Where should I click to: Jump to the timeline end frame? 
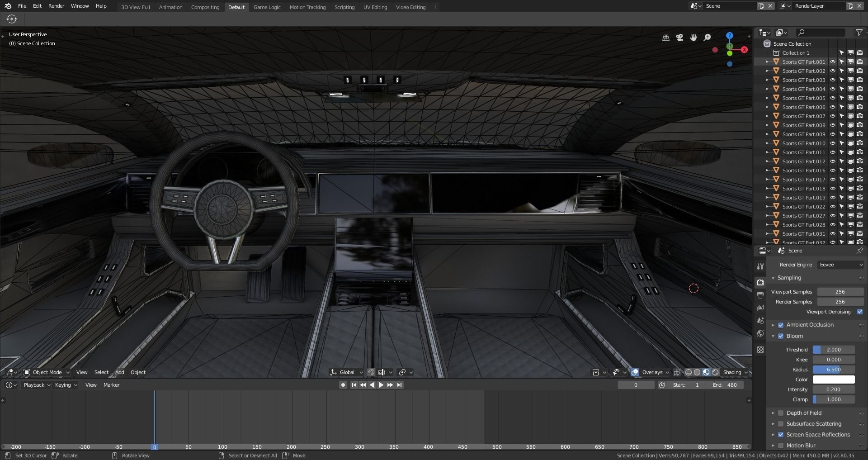(399, 385)
